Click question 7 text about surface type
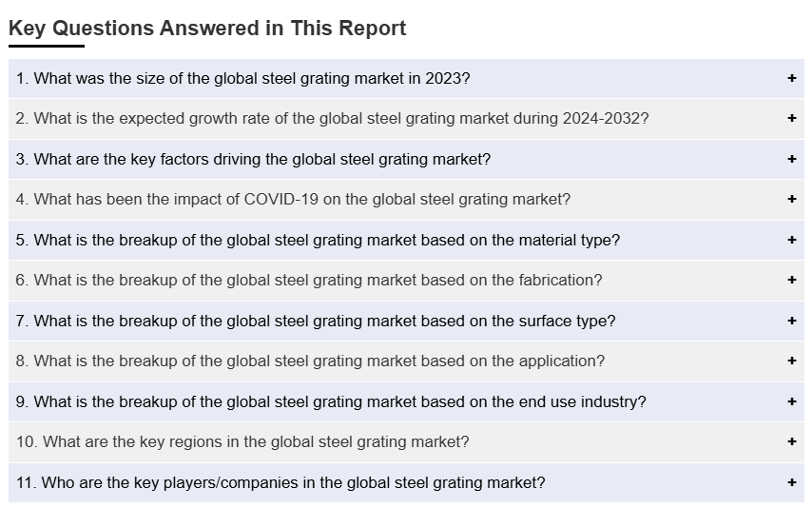Viewport: 812px width, 508px height. [316, 321]
